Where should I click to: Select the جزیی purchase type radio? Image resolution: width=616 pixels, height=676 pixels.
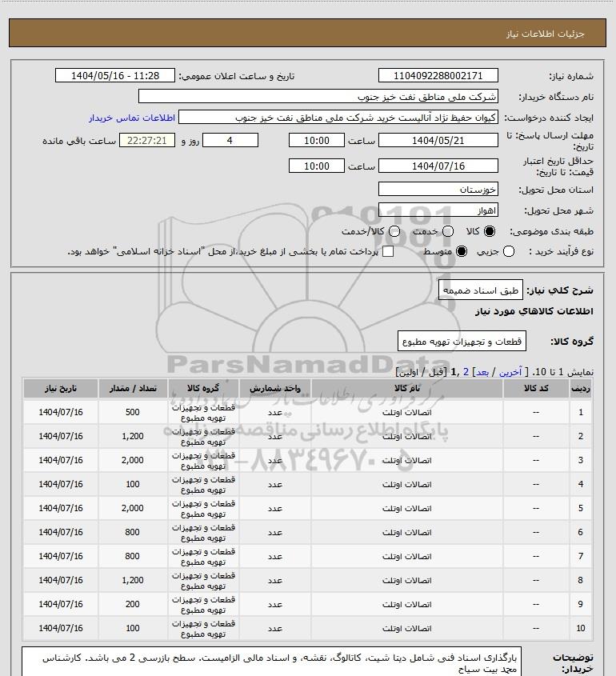pyautogui.click(x=509, y=251)
